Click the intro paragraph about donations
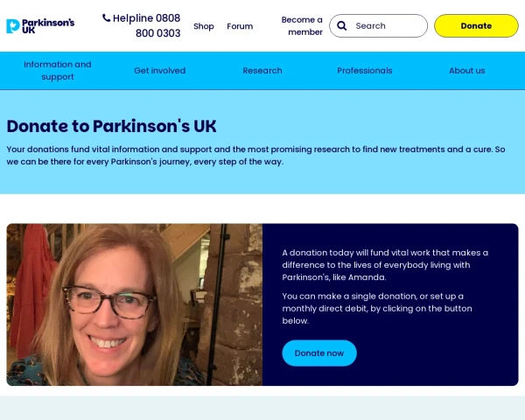The height and width of the screenshot is (420, 525). (x=255, y=156)
